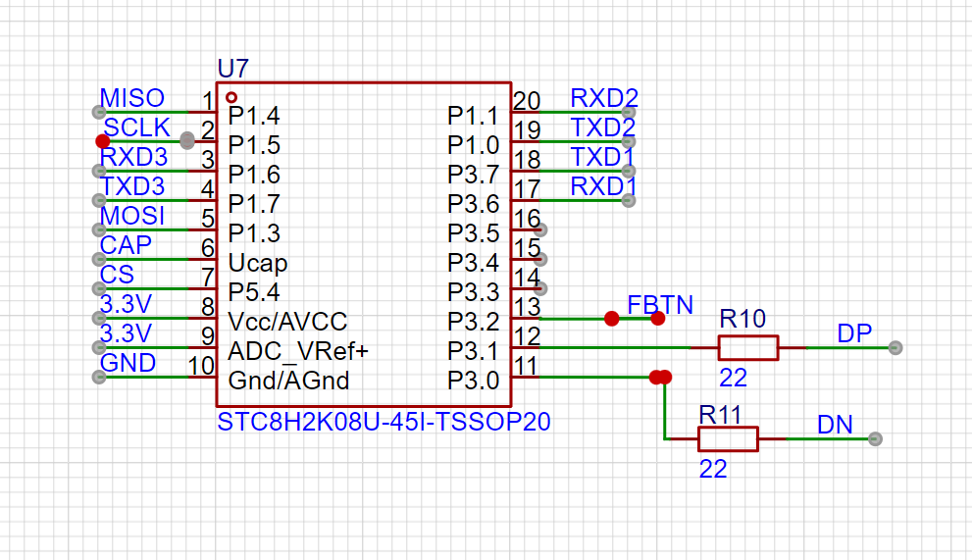Click the TXD3 net label
Viewport: 972px width, 560px height.
[x=132, y=186]
